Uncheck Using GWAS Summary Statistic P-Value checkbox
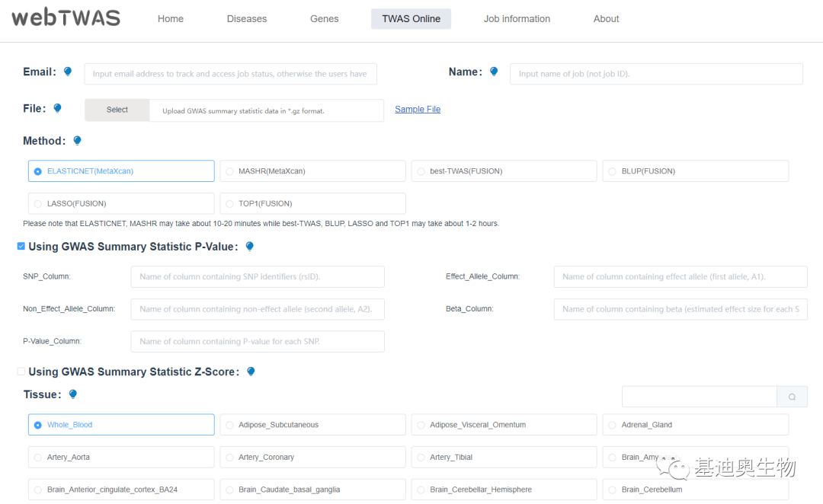Viewport: 823px width, 504px height. point(21,246)
